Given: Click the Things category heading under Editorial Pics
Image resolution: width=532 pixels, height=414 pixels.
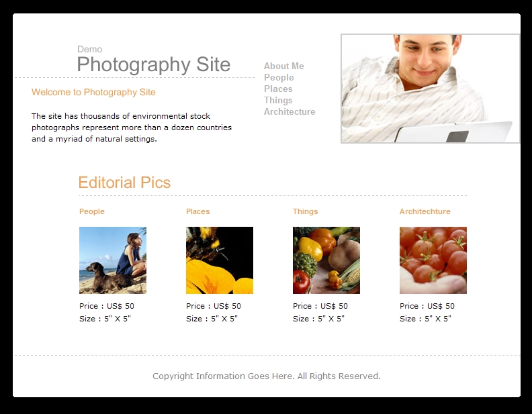Looking at the screenshot, I should 306,211.
